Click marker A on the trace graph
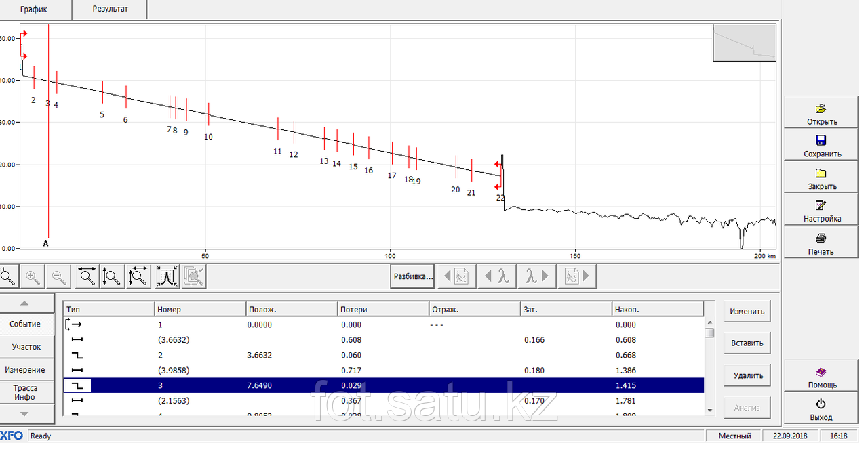Viewport: 868px width, 462px height. (x=46, y=243)
